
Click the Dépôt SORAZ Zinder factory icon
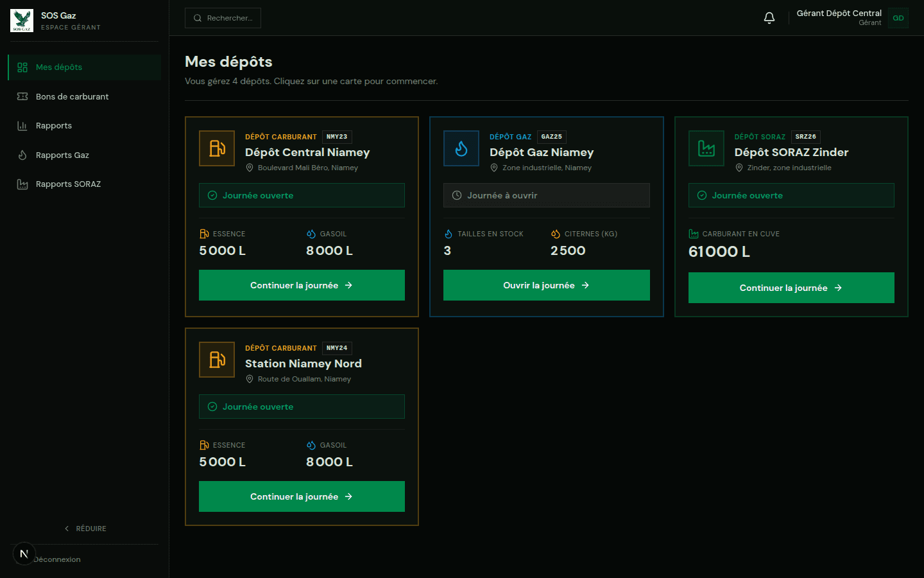coord(706,148)
